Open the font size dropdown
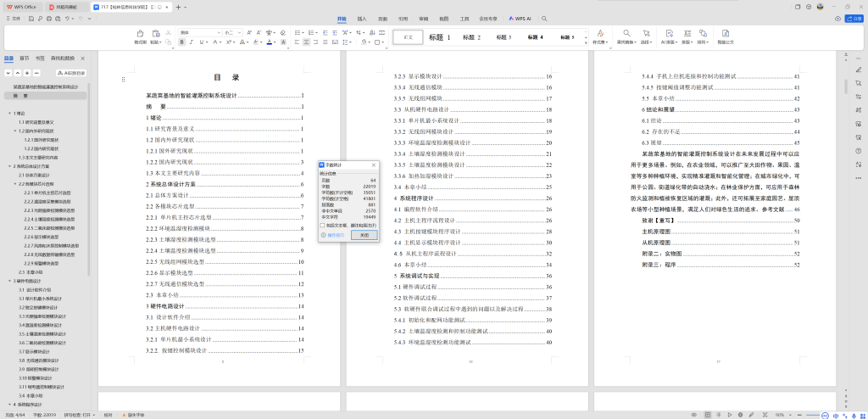Image resolution: width=868 pixels, height=419 pixels. click(x=239, y=32)
